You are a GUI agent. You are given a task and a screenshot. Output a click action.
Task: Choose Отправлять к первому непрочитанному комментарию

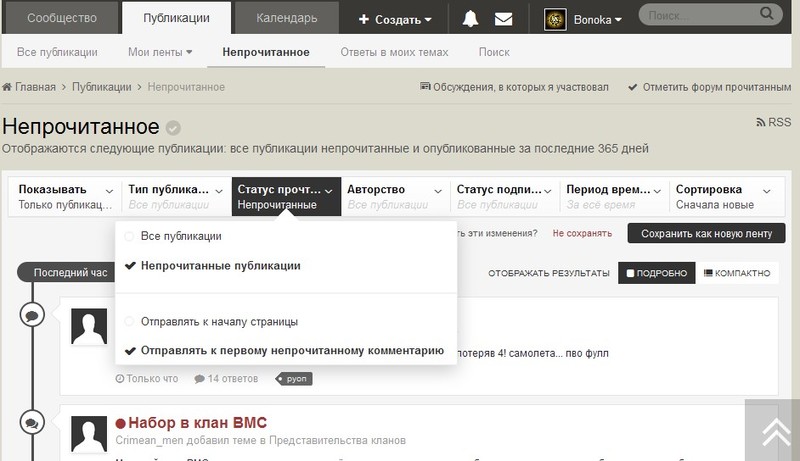click(285, 351)
